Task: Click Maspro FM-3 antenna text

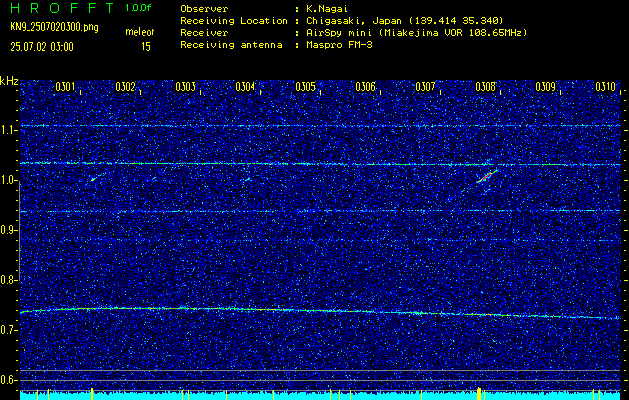Action: [339, 45]
